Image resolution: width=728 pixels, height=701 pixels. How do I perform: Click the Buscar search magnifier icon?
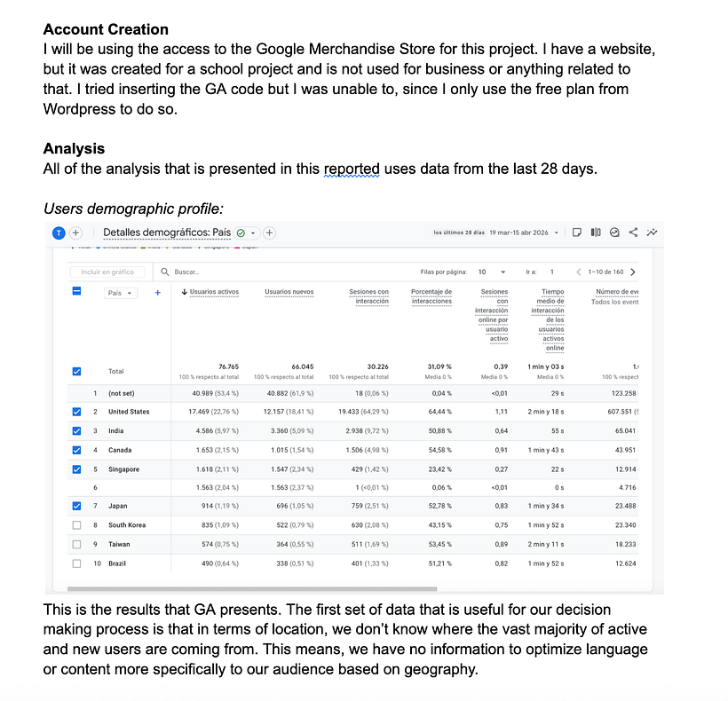click(x=164, y=272)
